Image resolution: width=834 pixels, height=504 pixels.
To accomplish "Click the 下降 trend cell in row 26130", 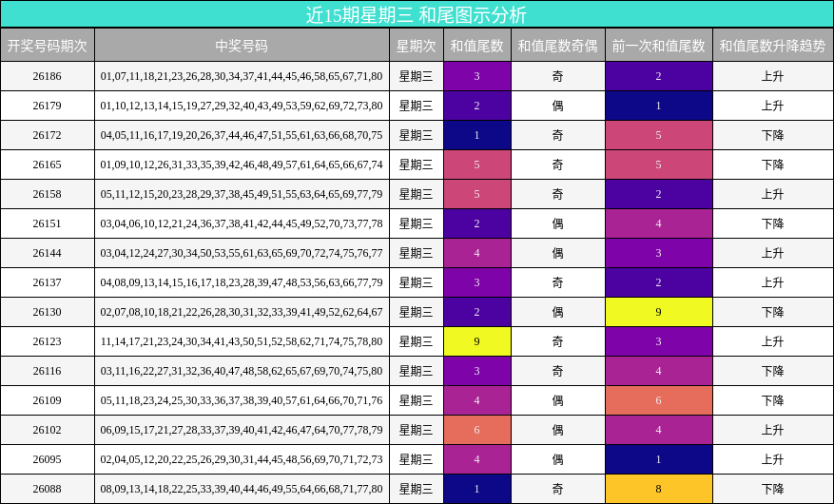I will (x=773, y=312).
